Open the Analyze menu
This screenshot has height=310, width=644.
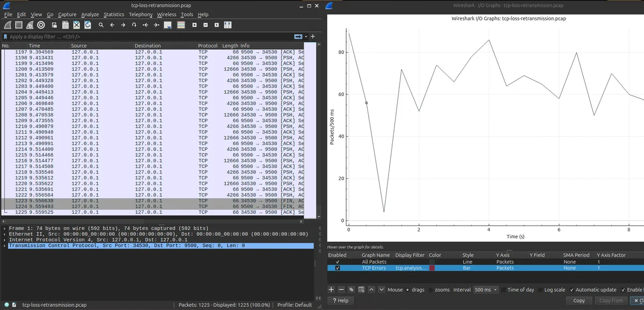tap(90, 15)
